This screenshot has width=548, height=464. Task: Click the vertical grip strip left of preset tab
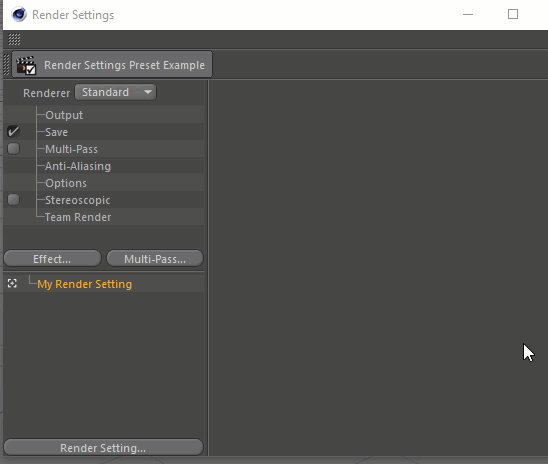[x=6, y=65]
